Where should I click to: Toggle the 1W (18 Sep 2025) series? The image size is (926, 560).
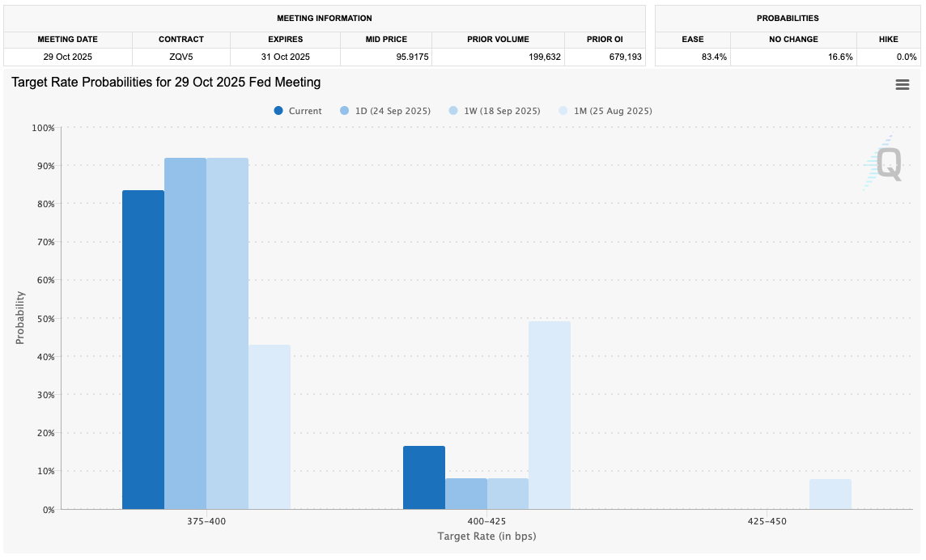[502, 111]
